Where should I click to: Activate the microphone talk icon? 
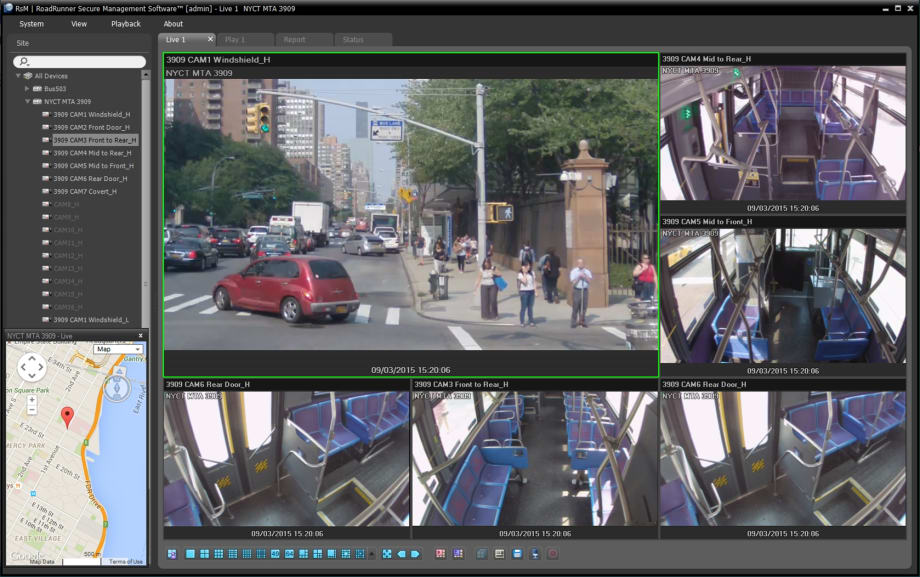coord(535,552)
